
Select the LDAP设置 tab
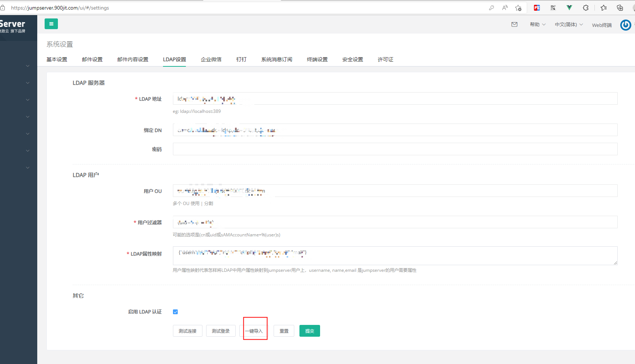pos(174,59)
